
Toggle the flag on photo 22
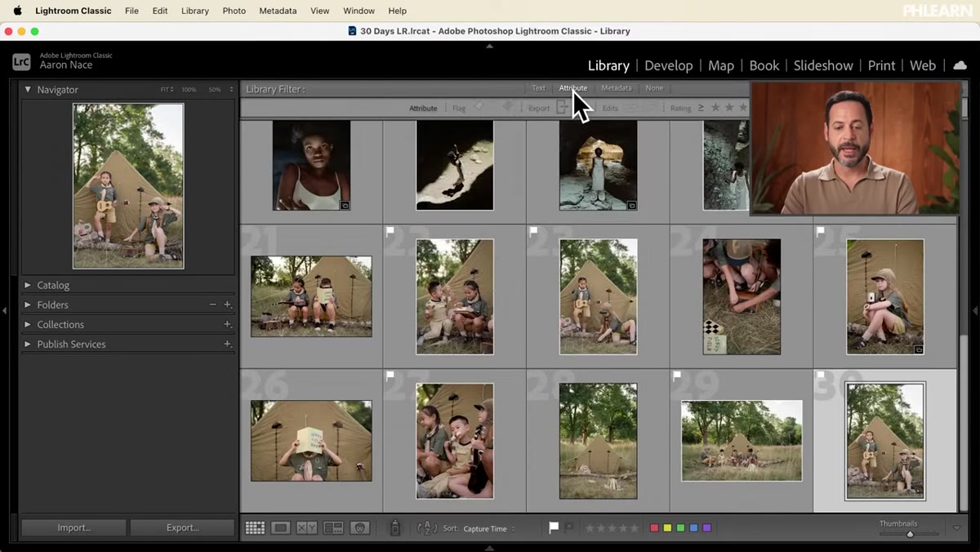390,232
